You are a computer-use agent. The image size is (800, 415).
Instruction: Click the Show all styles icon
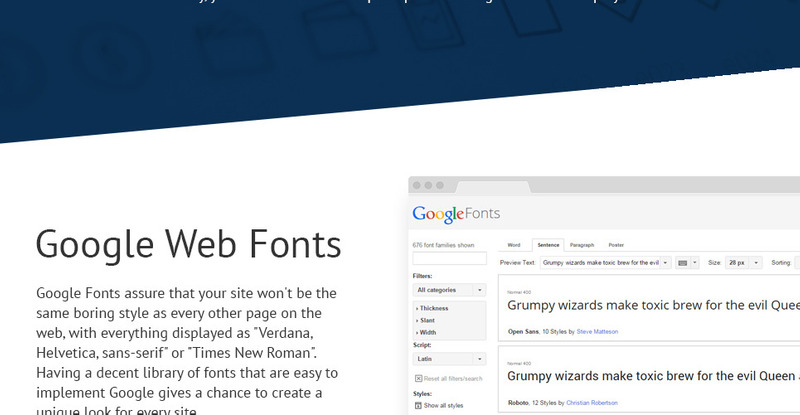click(x=418, y=405)
